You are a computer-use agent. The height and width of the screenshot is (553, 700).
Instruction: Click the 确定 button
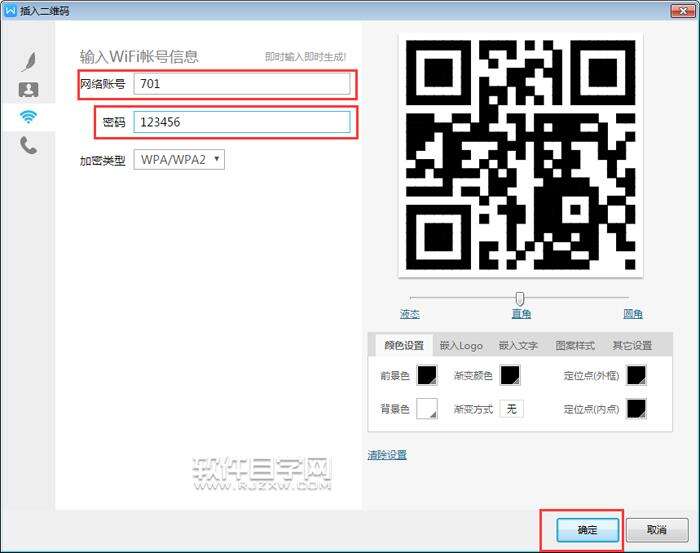(x=588, y=530)
